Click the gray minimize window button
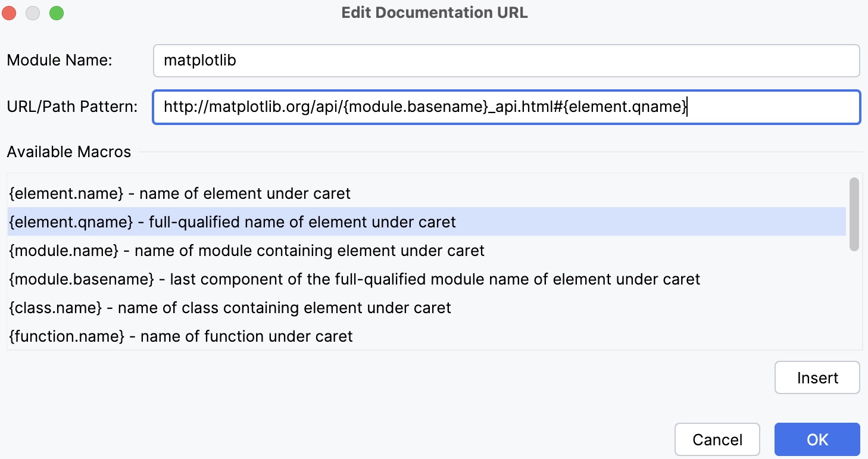 tap(33, 12)
